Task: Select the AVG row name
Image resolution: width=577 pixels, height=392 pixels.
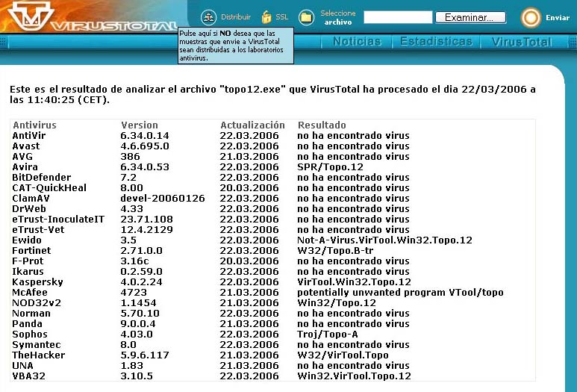Action: 22,157
